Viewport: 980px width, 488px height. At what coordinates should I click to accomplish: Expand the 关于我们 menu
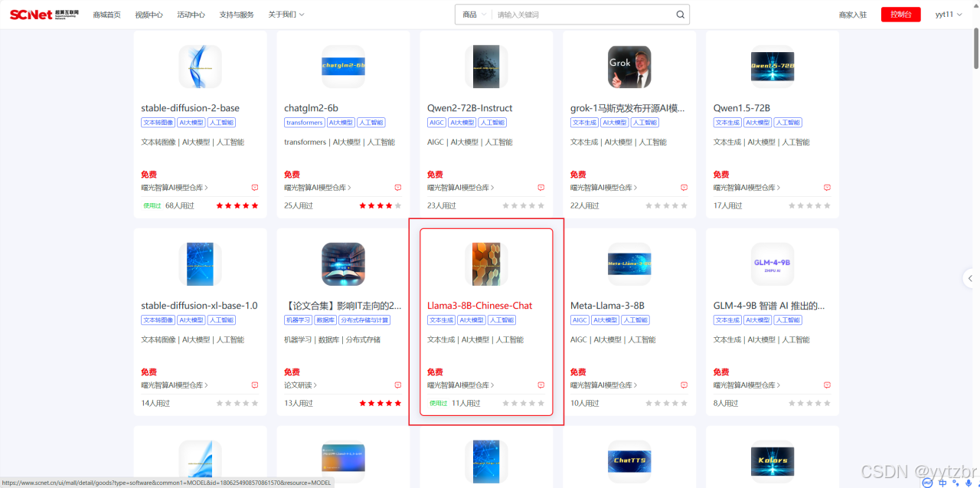286,15
